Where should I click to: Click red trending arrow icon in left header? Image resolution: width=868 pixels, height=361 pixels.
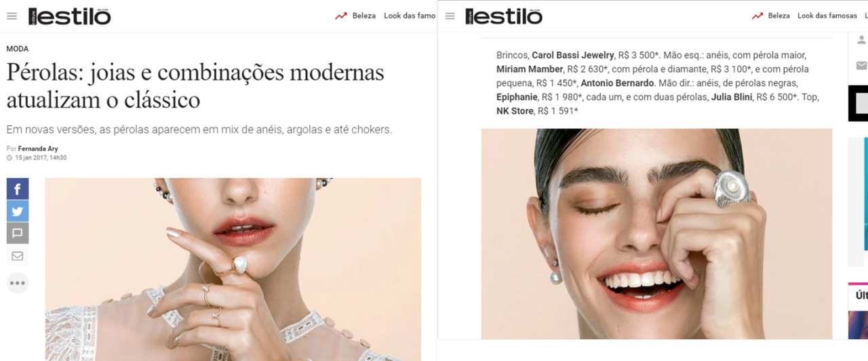(x=341, y=16)
